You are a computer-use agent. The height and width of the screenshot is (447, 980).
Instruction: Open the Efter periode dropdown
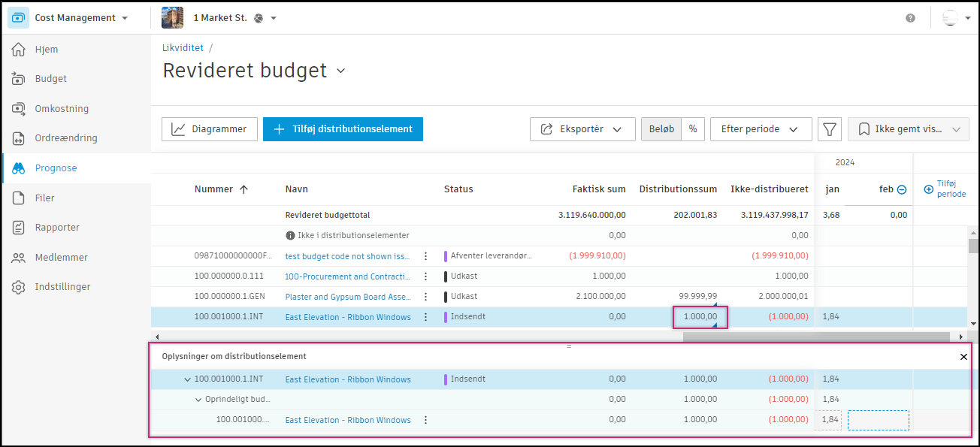[x=761, y=129]
